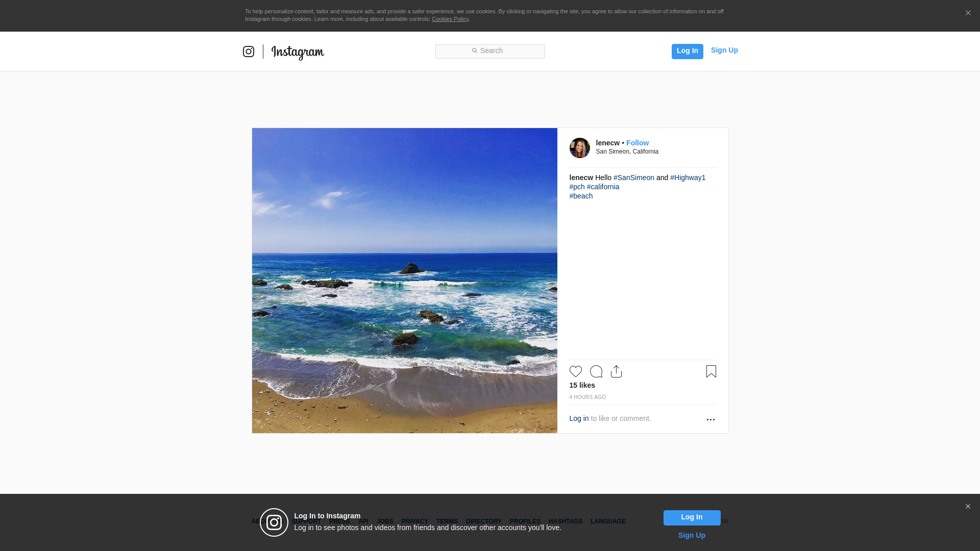This screenshot has width=980, height=551.
Task: Click the Instagram camera glyph icon
Action: (249, 52)
